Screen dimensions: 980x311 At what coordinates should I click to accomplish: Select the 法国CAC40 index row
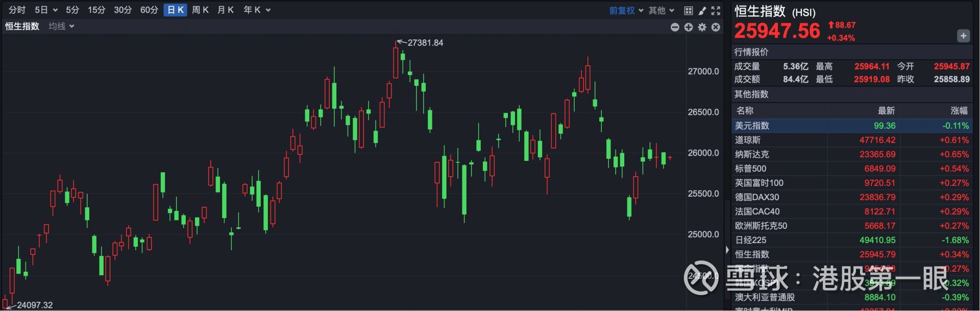(x=851, y=211)
